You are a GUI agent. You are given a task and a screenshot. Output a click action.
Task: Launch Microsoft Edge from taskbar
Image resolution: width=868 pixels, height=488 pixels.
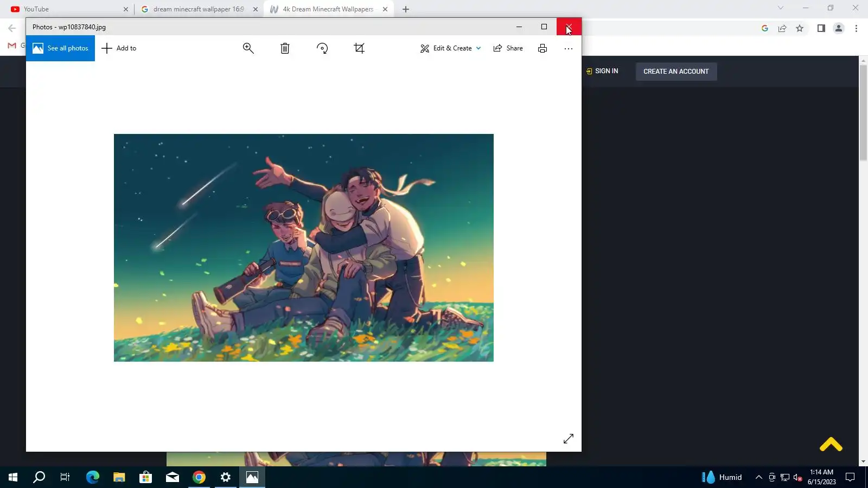tap(93, 477)
